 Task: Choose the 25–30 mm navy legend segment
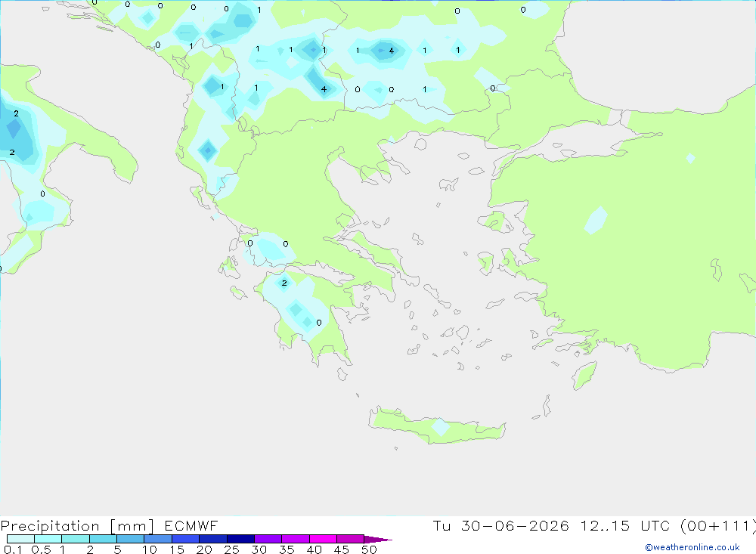[240, 539]
